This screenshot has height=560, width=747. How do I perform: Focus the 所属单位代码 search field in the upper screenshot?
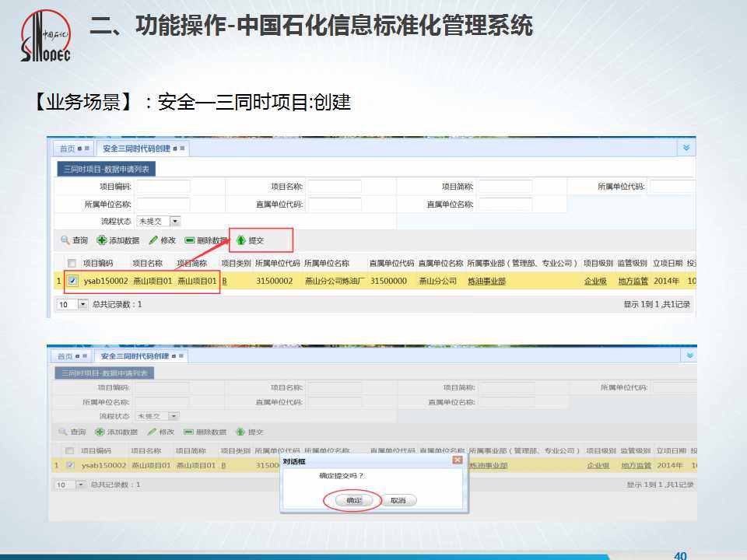672,187
